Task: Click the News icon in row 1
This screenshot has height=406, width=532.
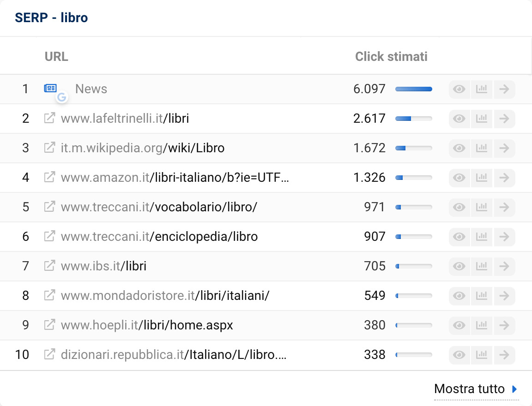Action: (x=50, y=89)
